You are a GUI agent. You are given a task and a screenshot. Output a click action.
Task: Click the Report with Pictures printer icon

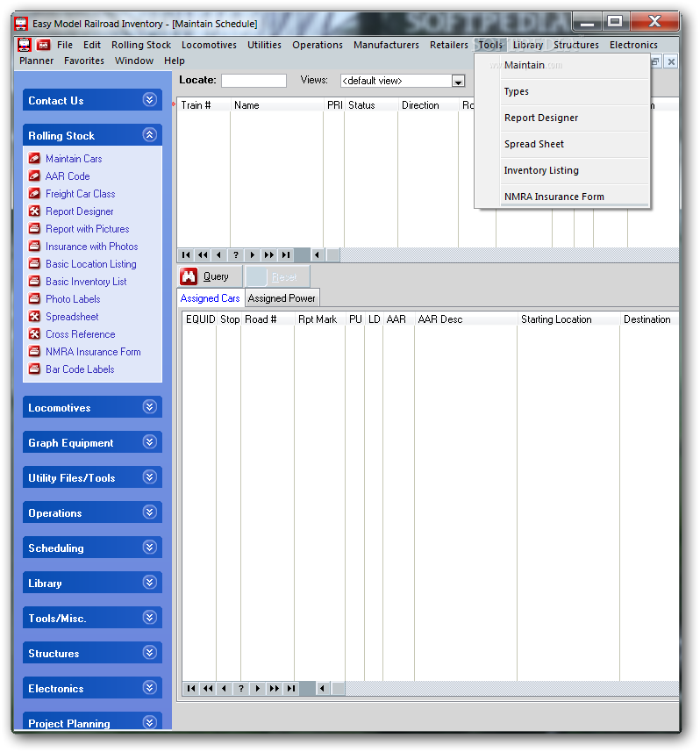coord(34,229)
